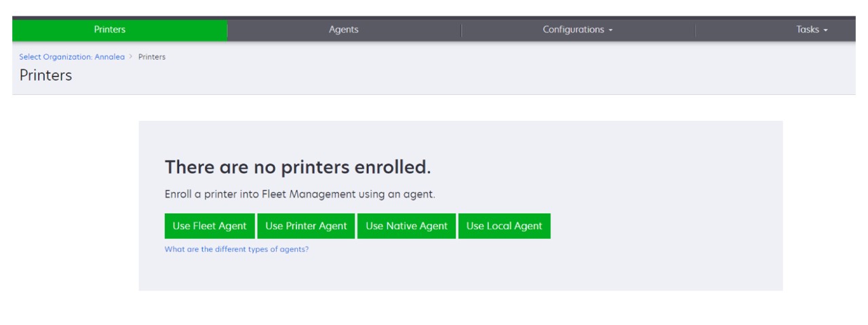Click the 'Enroll a printer into Fleet Management' text
The image size is (868, 325).
coord(299,195)
